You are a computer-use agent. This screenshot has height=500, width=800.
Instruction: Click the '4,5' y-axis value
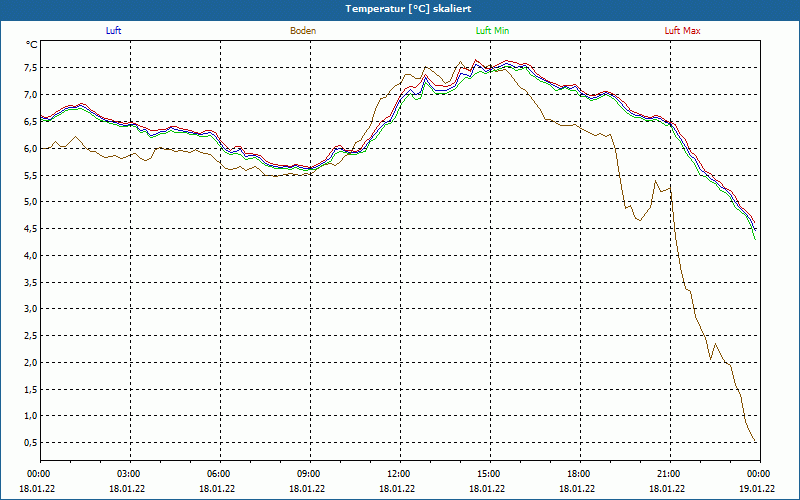point(31,229)
